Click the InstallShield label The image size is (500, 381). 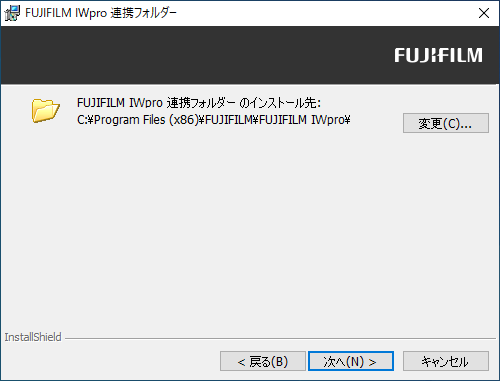(33, 337)
